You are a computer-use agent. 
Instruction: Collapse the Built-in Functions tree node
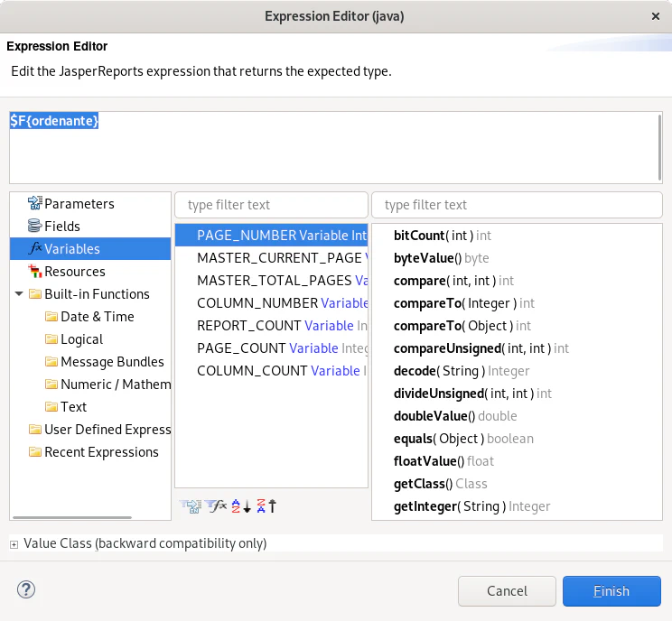click(x=19, y=294)
